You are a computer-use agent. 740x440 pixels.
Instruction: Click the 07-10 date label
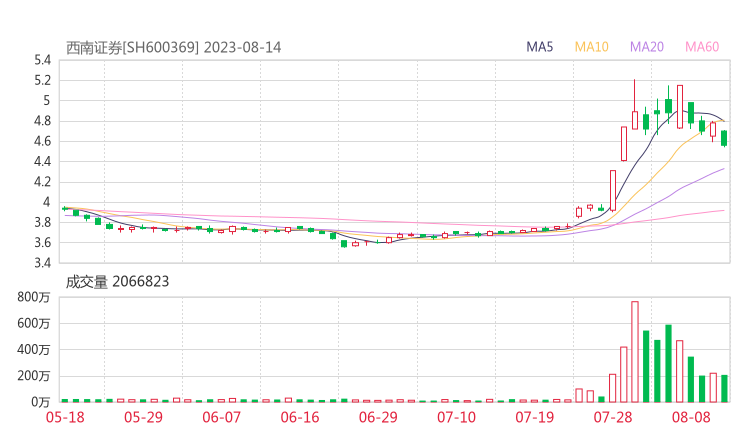456,417
